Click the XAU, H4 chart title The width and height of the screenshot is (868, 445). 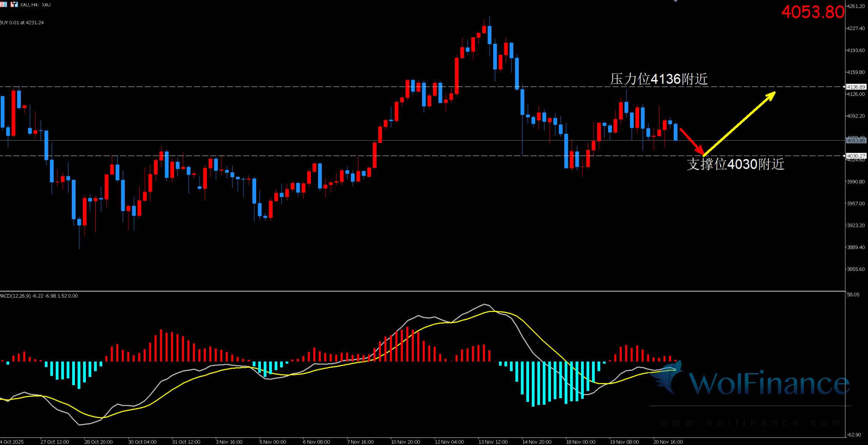pyautogui.click(x=35, y=5)
